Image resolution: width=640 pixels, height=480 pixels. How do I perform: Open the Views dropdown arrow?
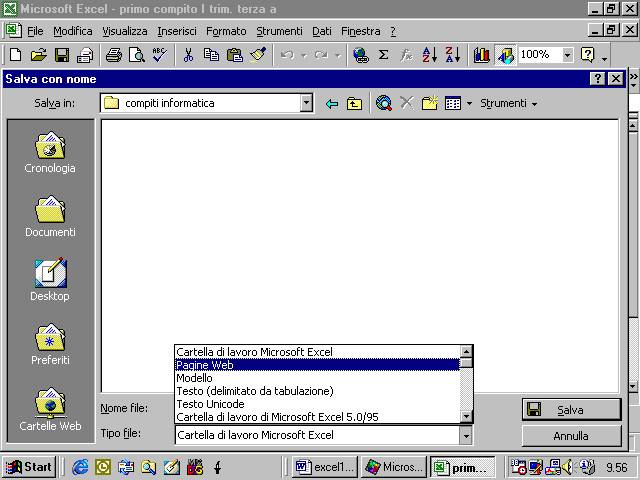coord(469,104)
